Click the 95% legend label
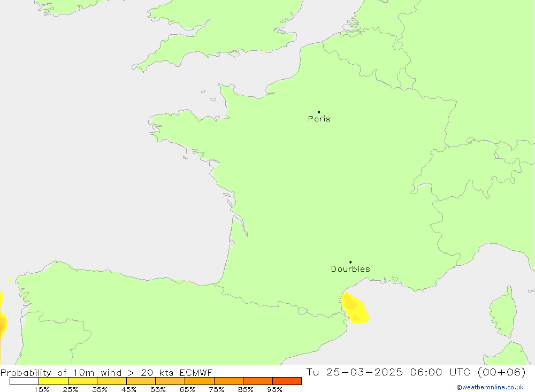The image size is (535, 392). point(274,389)
